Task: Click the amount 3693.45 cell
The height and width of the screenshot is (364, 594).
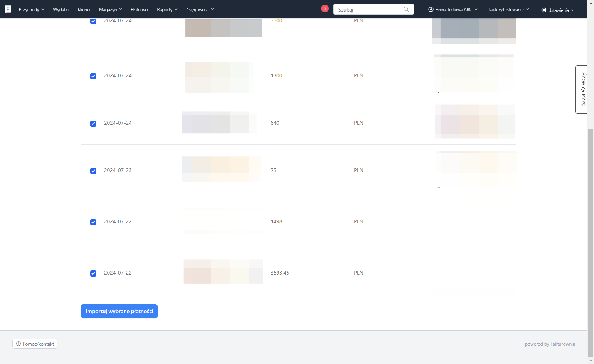Action: (280, 273)
